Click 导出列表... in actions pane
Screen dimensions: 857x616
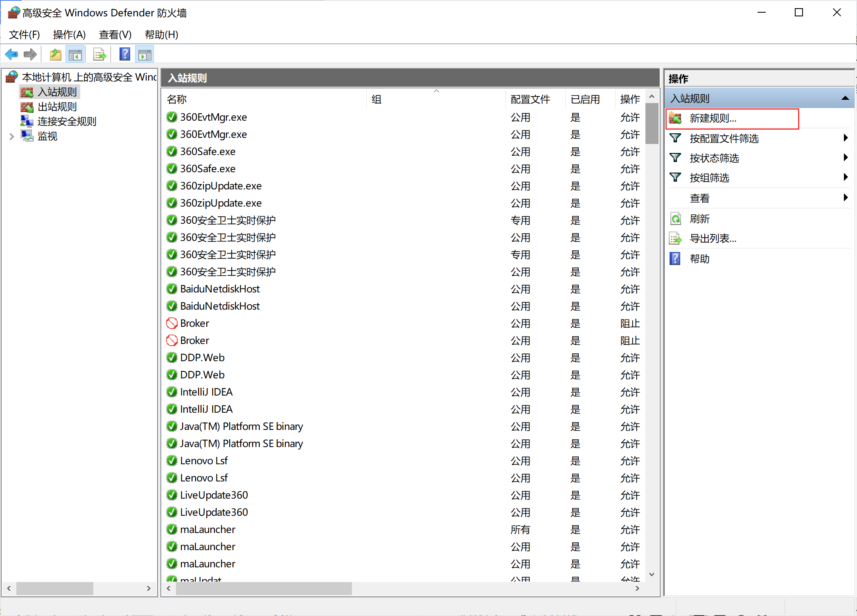pos(713,238)
